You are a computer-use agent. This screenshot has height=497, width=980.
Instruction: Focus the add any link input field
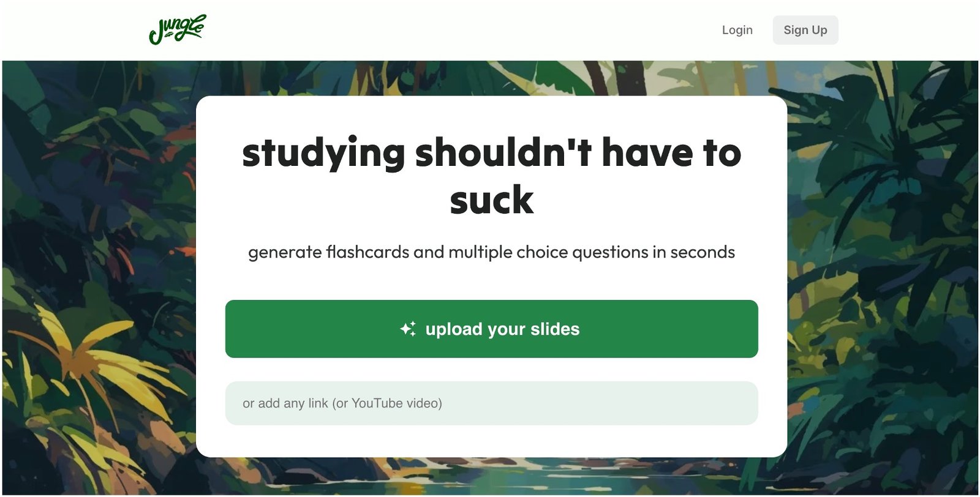click(491, 403)
